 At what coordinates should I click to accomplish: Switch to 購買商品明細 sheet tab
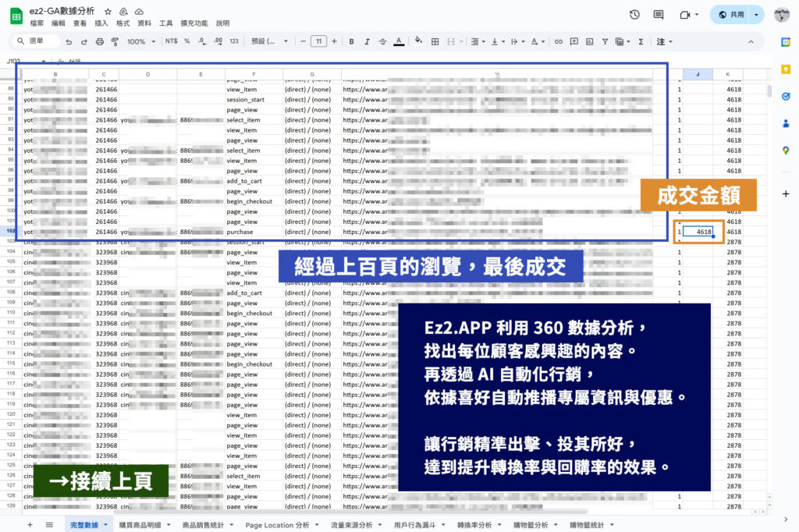coord(140,525)
